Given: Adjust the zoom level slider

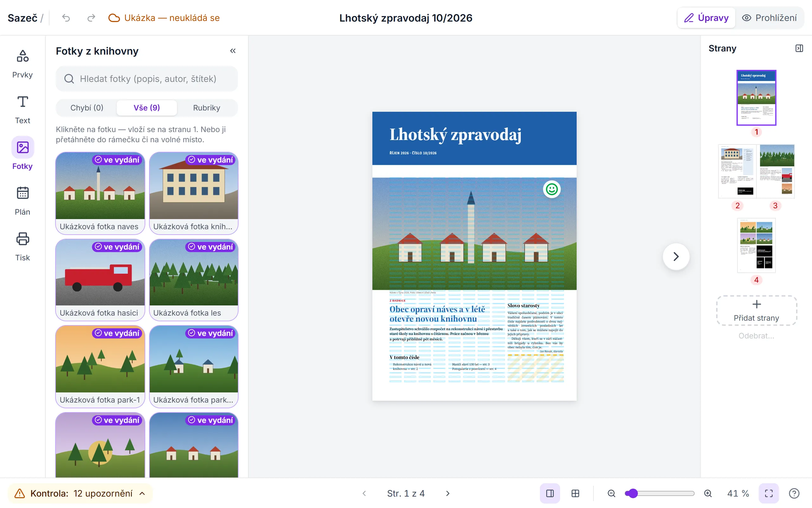Looking at the screenshot, I should click(660, 493).
